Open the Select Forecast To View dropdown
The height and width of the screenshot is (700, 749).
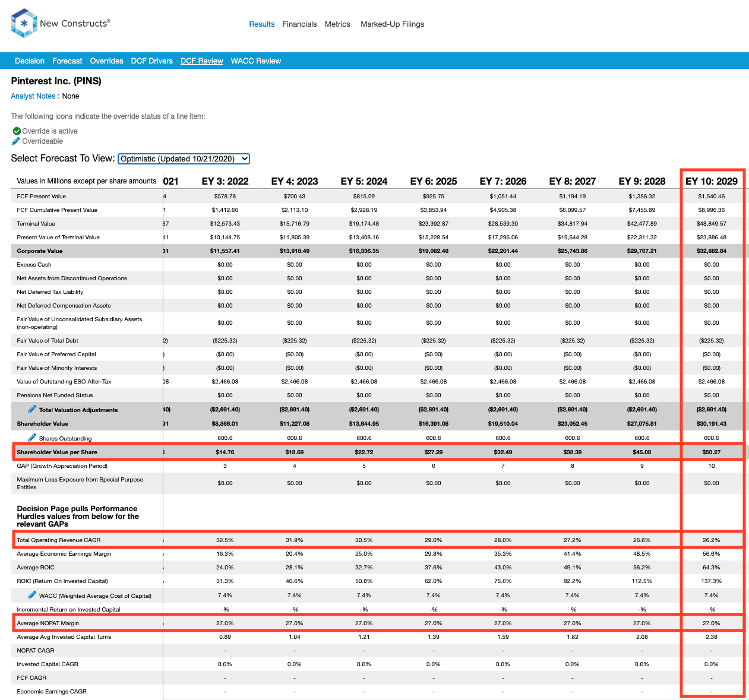click(x=184, y=159)
